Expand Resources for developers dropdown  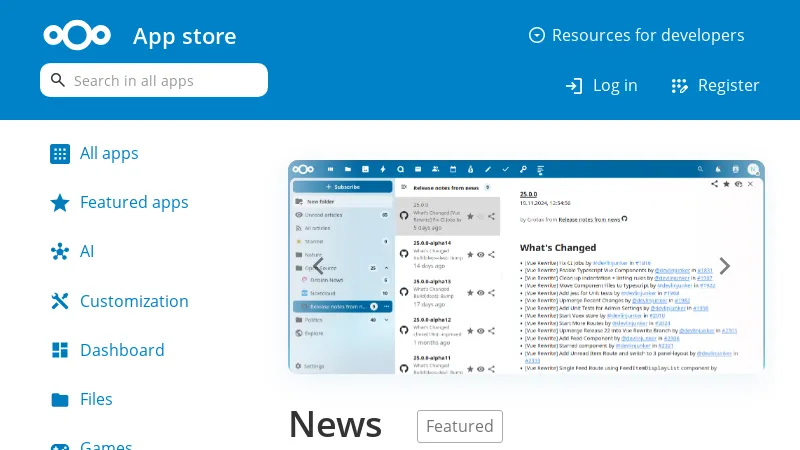coord(636,35)
